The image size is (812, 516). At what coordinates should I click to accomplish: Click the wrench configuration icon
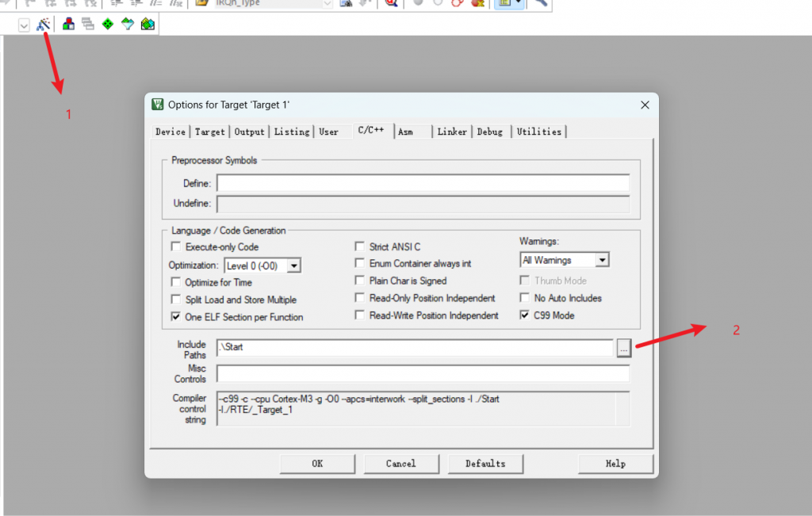tap(541, 3)
